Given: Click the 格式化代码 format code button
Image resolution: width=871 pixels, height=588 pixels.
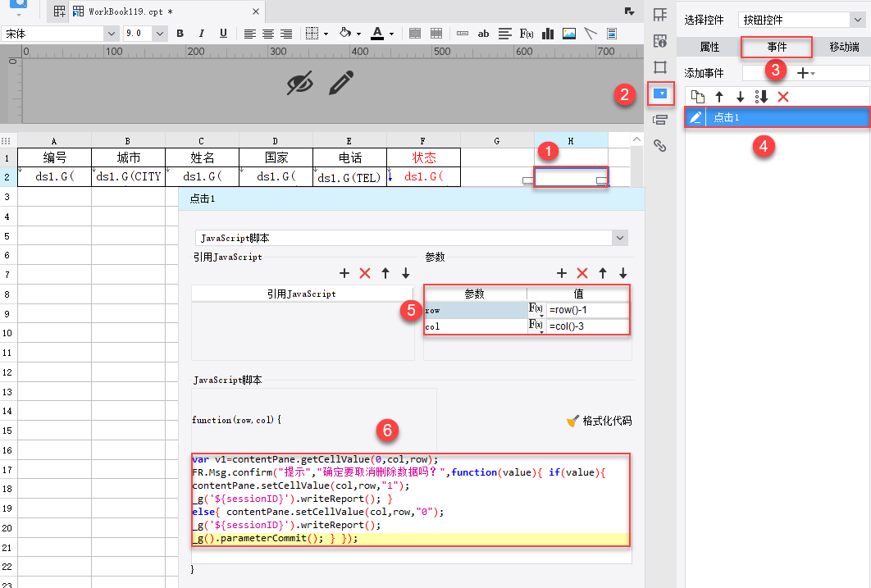Looking at the screenshot, I should point(599,421).
